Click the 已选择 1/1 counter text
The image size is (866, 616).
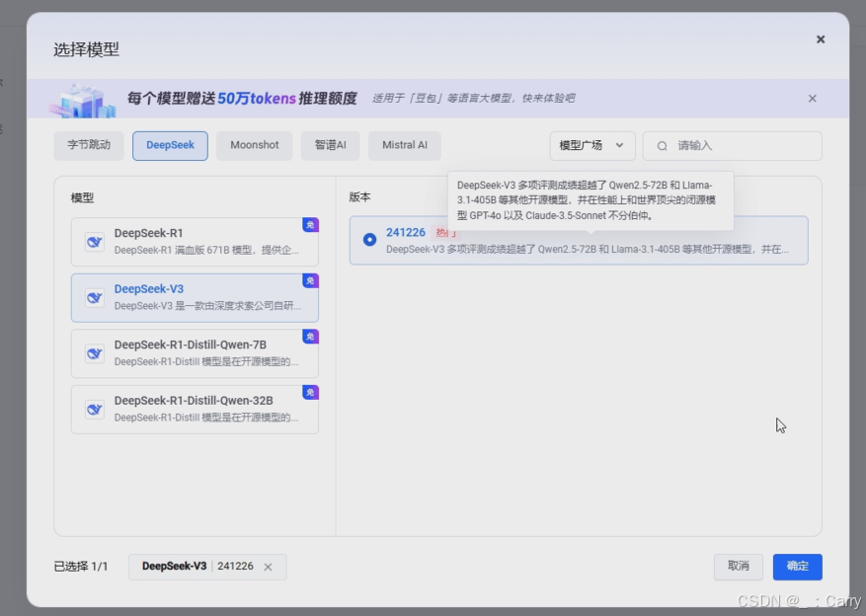(x=81, y=567)
